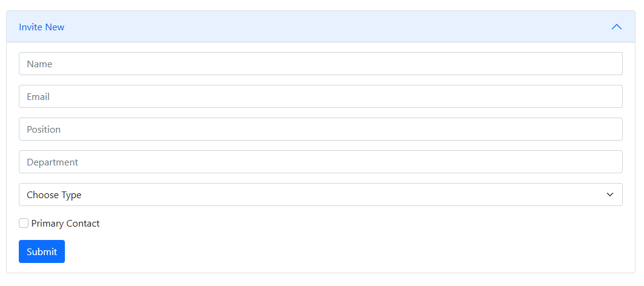Click into the Email text box
Image resolution: width=644 pixels, height=286 pixels.
(321, 96)
